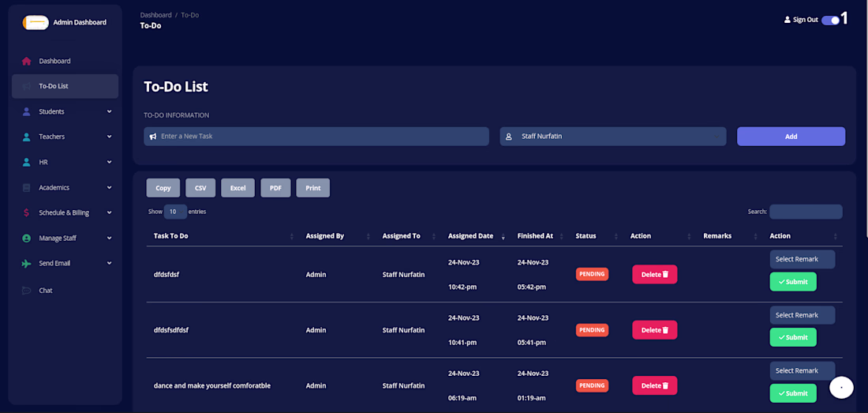Submit remark for the dance task
This screenshot has width=868, height=413.
(793, 393)
